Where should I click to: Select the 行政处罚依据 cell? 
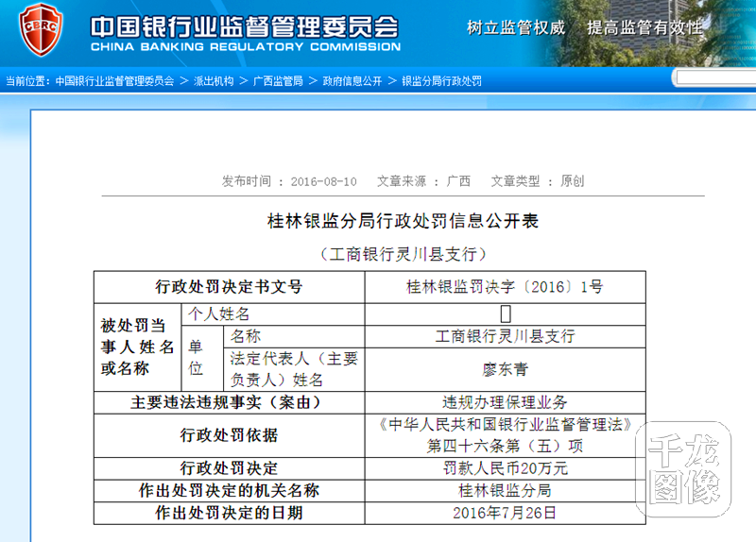[x=229, y=435]
